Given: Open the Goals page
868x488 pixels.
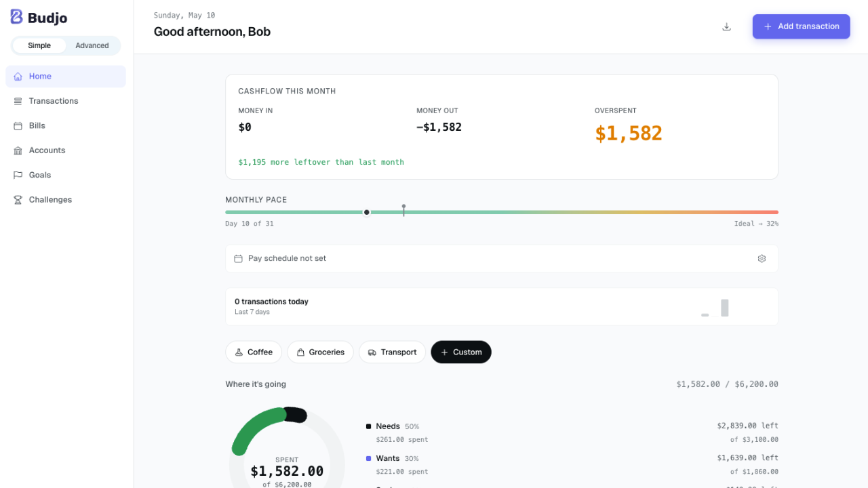Looking at the screenshot, I should pos(66,175).
